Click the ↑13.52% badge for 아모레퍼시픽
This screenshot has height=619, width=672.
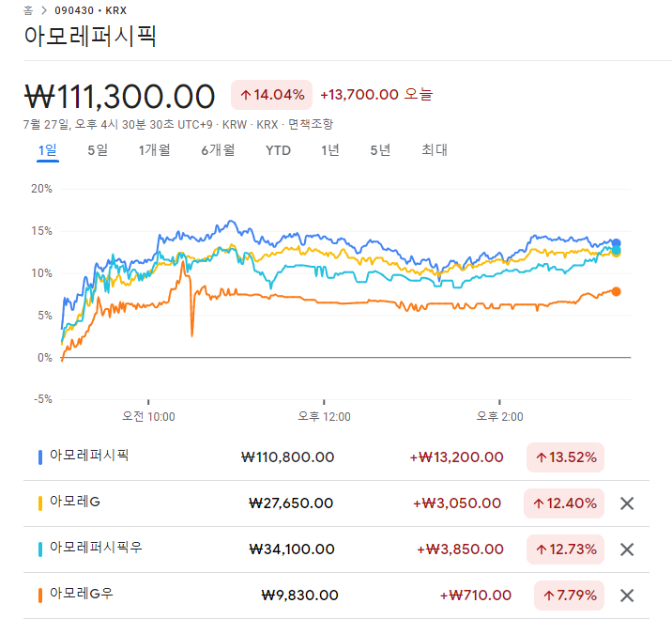[x=565, y=457]
